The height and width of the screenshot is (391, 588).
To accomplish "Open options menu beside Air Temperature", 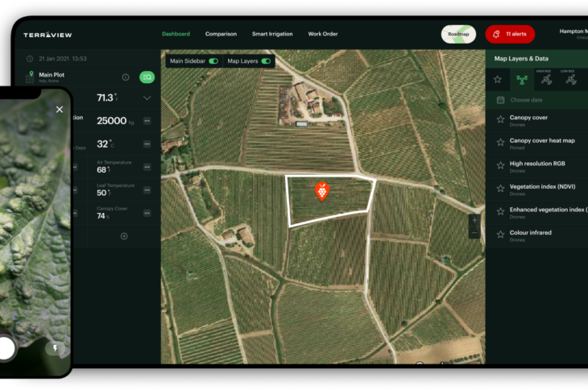I will click(147, 167).
